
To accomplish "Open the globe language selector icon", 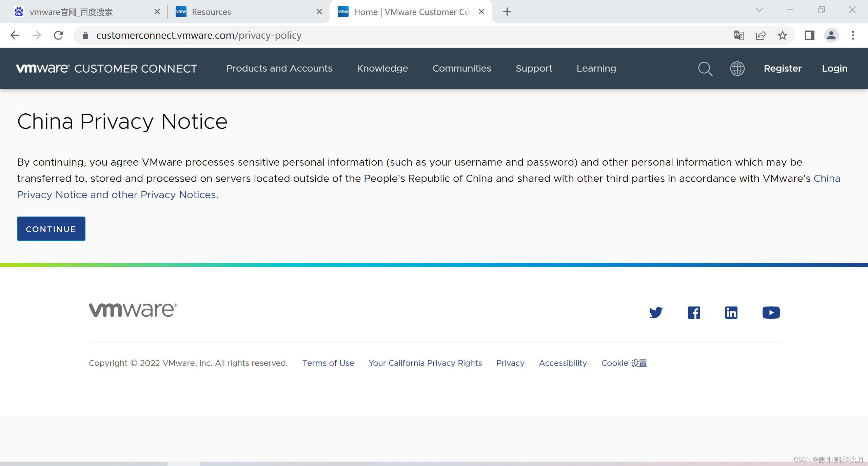I will pos(737,69).
